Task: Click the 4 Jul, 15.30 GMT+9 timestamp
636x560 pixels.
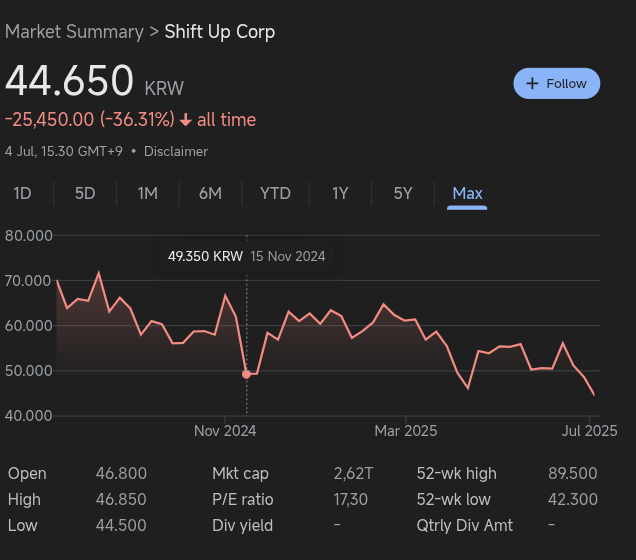Action: point(64,151)
